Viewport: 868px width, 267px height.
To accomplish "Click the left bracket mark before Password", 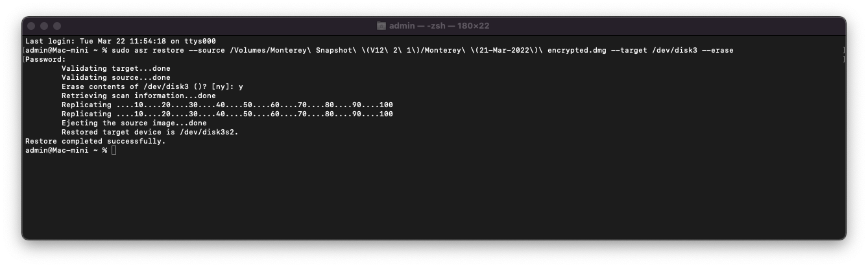I will coord(24,59).
